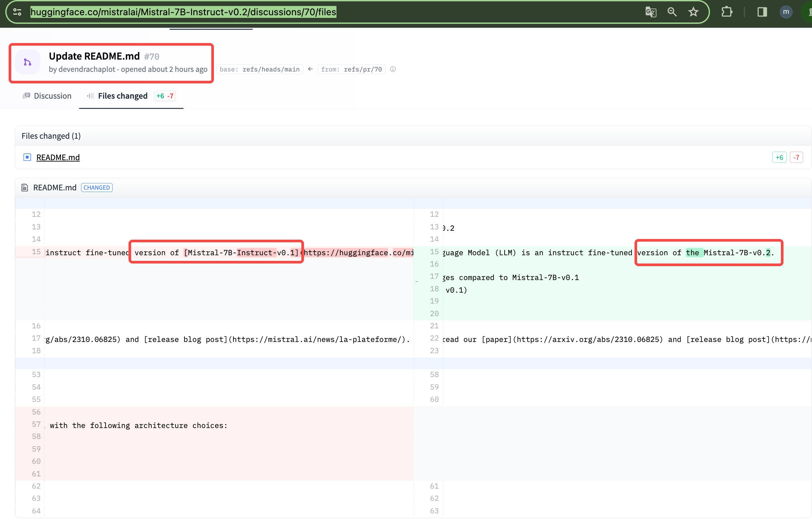Click the purple pull request icon
Image resolution: width=812 pixels, height=527 pixels.
point(27,62)
